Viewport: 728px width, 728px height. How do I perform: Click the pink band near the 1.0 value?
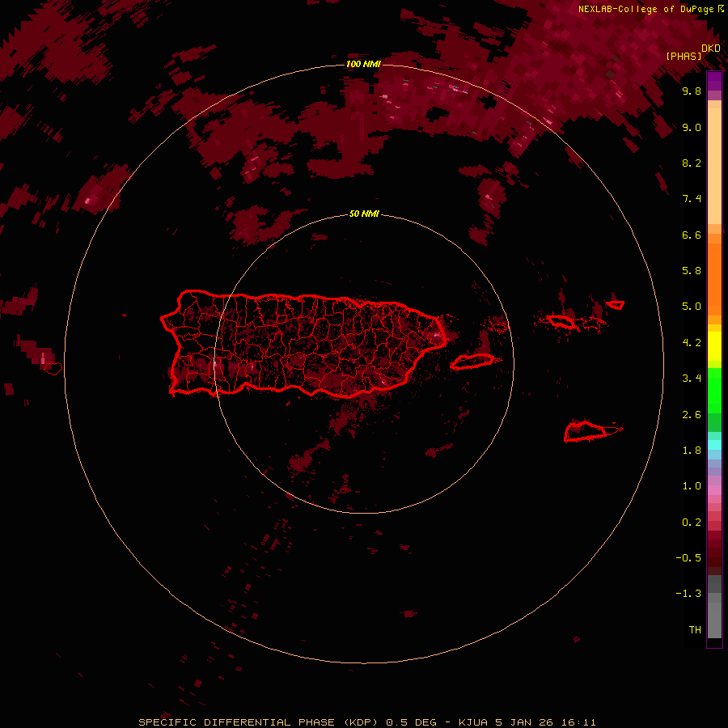coord(714,490)
